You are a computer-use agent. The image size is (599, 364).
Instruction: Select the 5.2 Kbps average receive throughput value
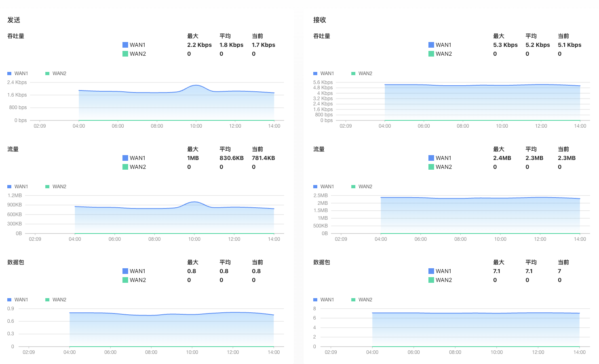(x=538, y=45)
